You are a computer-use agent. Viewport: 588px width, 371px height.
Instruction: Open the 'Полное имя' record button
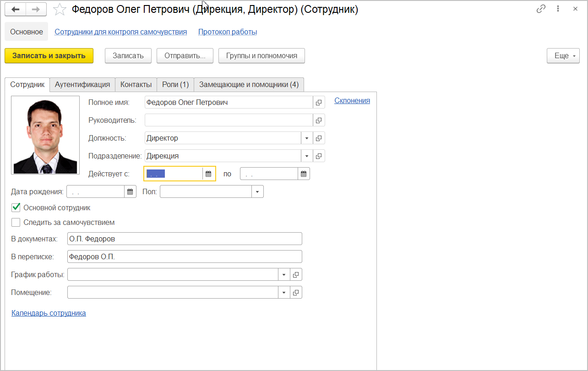click(319, 103)
